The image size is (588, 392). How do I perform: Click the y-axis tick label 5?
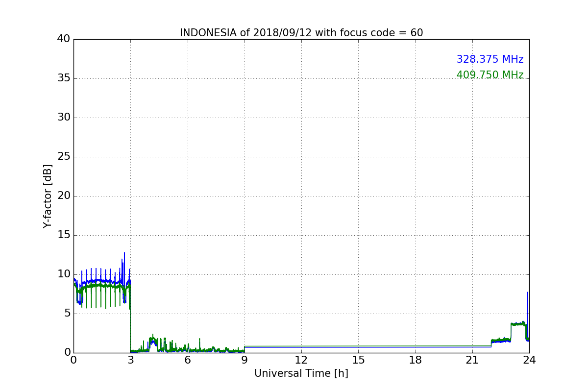tap(67, 314)
